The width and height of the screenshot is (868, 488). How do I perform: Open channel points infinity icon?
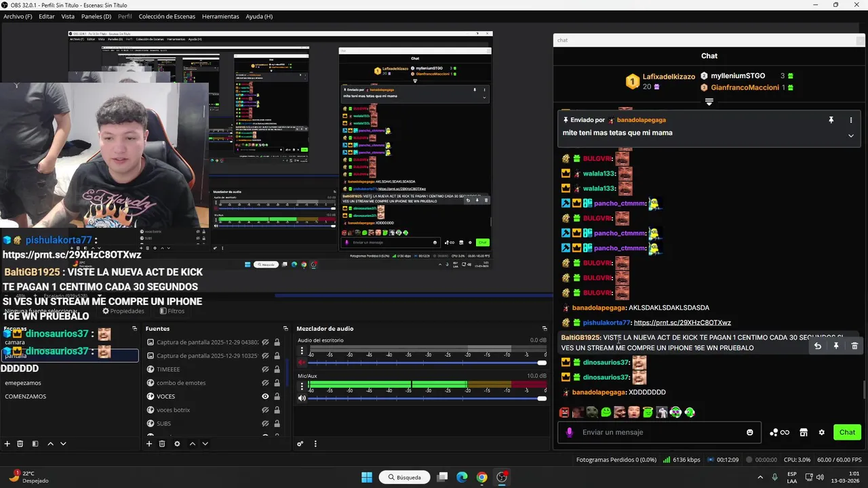[x=781, y=432]
